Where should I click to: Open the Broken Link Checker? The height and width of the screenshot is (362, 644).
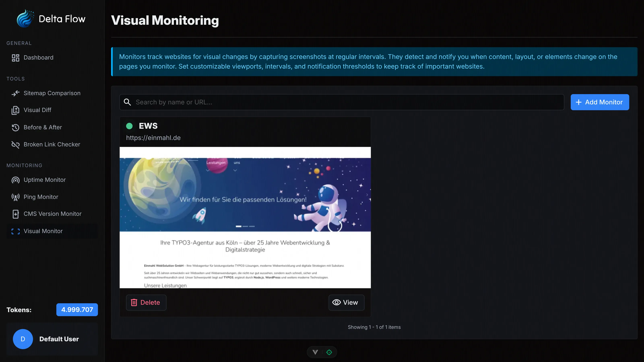coord(52,144)
